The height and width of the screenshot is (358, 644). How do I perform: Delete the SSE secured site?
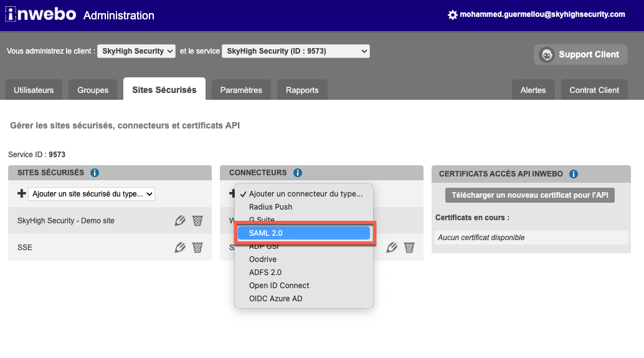coord(197,248)
